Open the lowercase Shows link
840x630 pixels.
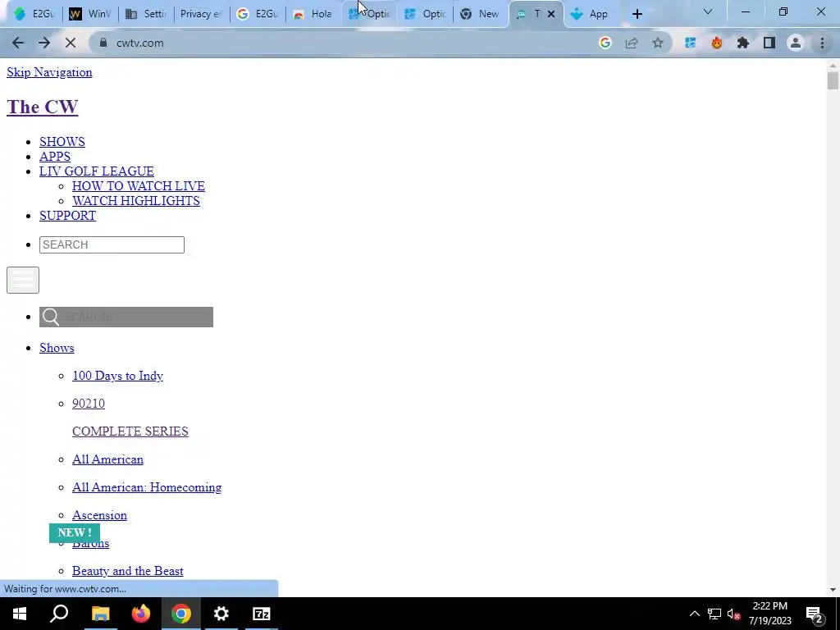(x=57, y=348)
